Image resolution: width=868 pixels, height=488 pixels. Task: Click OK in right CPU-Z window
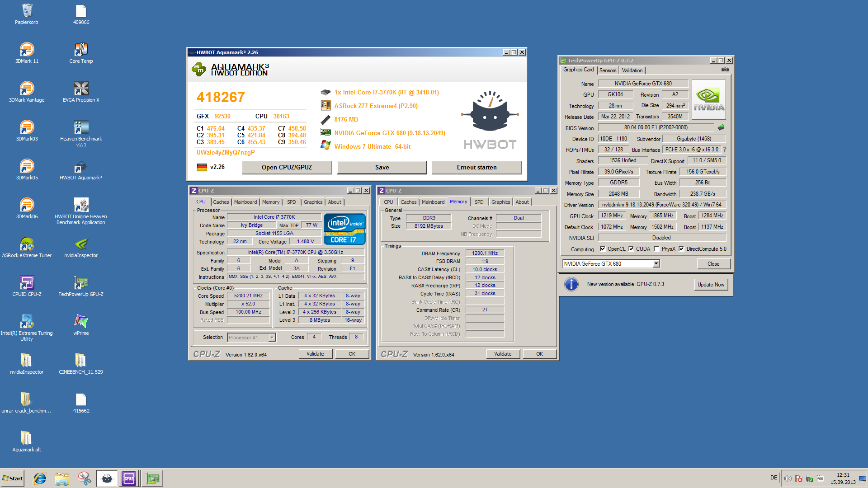(x=539, y=354)
